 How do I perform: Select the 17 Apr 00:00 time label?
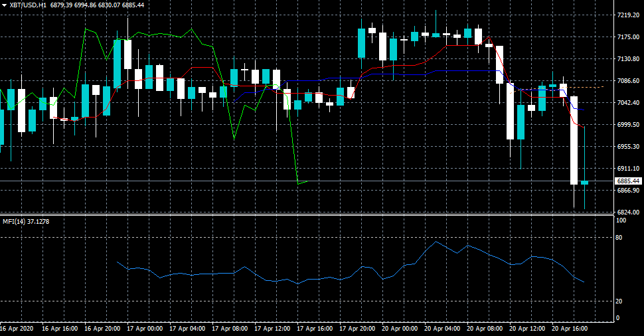click(144, 328)
